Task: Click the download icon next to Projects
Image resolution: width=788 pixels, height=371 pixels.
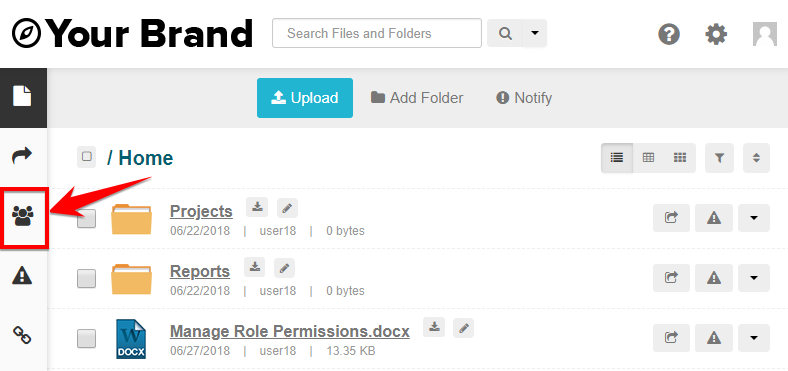Action: [x=257, y=208]
